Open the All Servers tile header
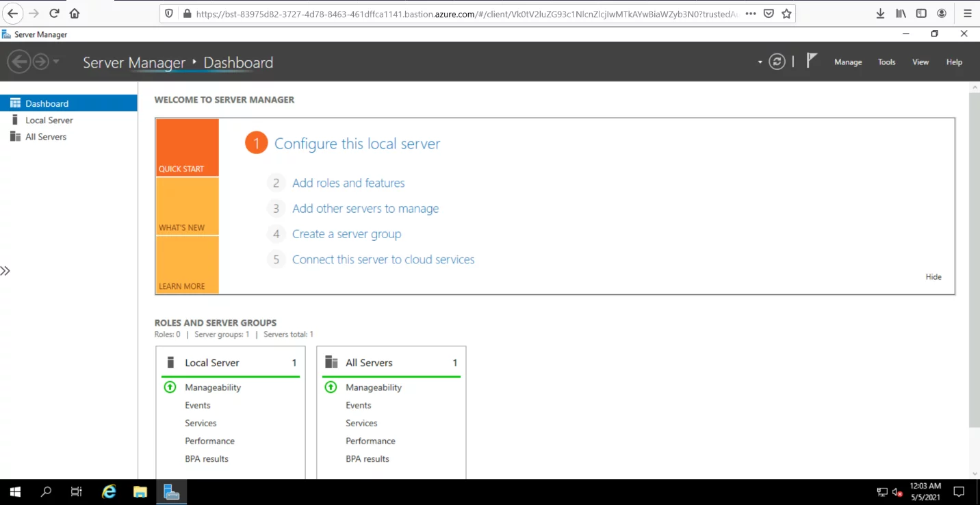The width and height of the screenshot is (980, 505). (391, 363)
